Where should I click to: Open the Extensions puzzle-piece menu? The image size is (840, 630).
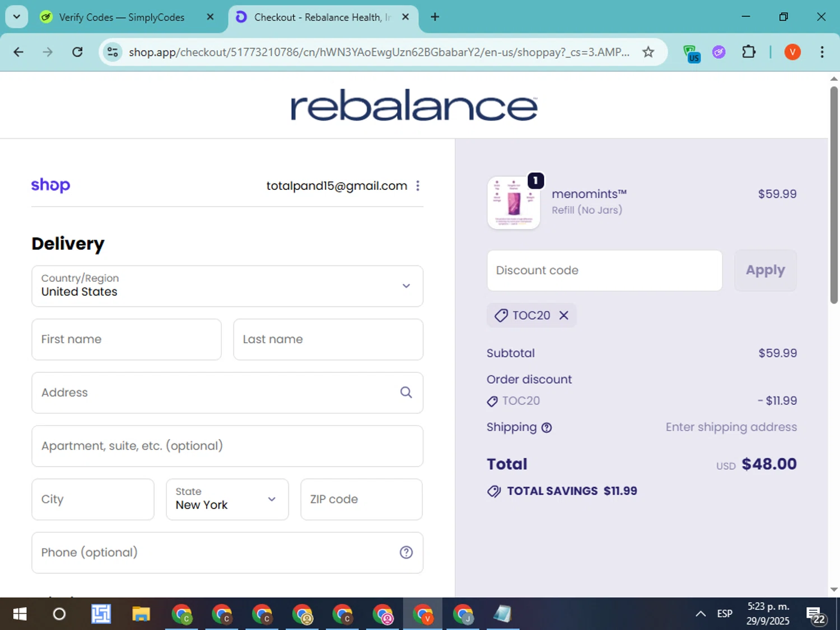point(749,52)
